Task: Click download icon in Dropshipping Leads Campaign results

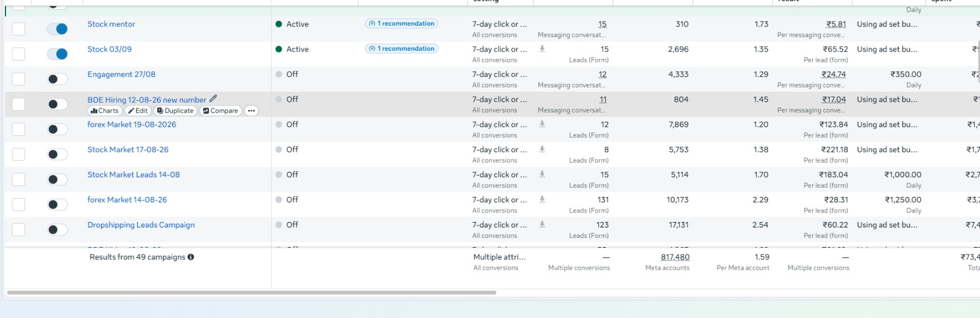Action: point(542,224)
